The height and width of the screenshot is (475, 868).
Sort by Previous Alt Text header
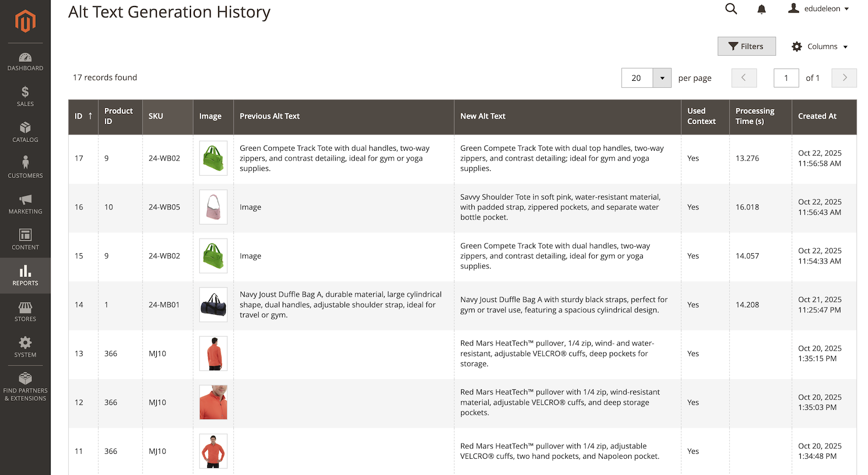click(x=343, y=117)
